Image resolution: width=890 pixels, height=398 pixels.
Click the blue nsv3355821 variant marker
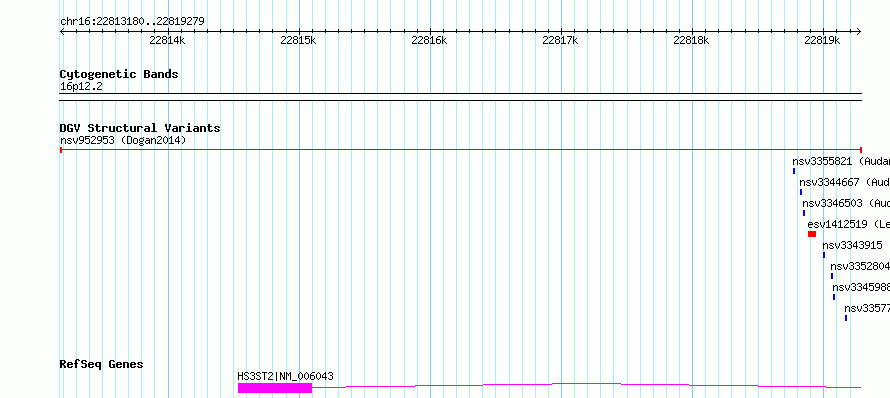[794, 171]
